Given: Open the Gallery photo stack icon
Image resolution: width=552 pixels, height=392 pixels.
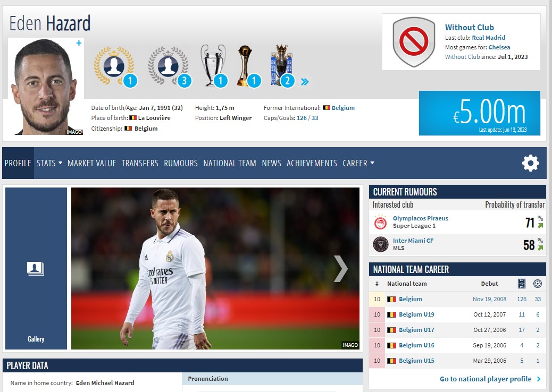Looking at the screenshot, I should [36, 269].
